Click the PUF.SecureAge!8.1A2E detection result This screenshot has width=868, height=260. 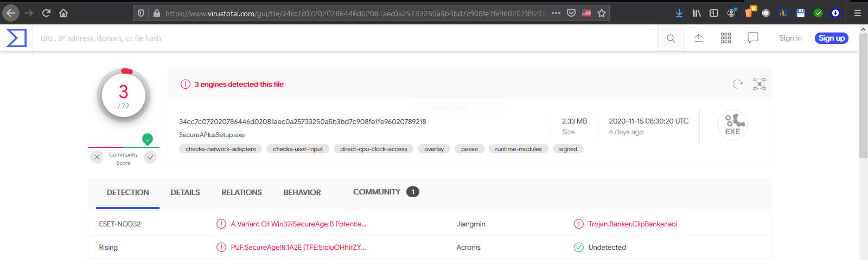pyautogui.click(x=298, y=247)
